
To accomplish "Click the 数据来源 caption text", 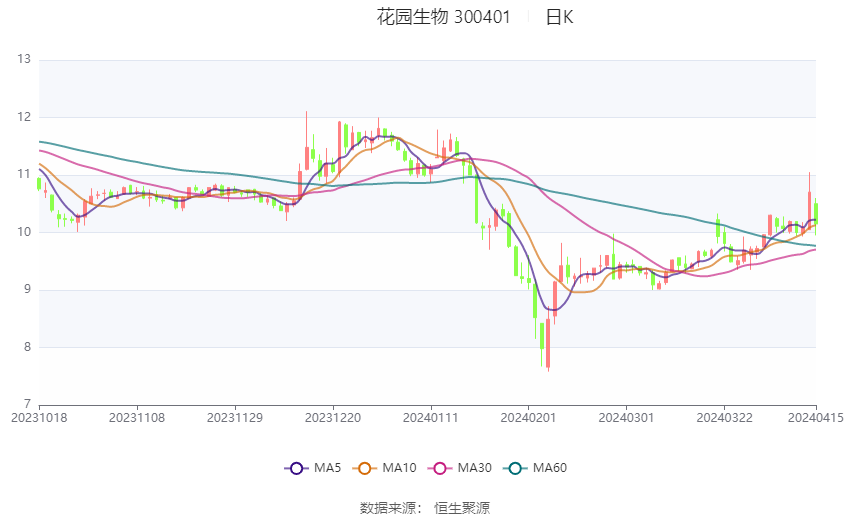I will 390,507.
